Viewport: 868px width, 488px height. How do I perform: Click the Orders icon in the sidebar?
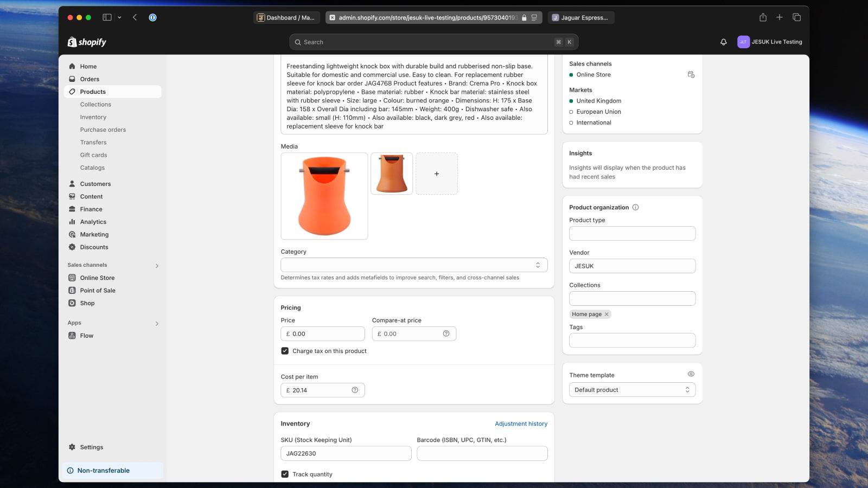pos(72,79)
